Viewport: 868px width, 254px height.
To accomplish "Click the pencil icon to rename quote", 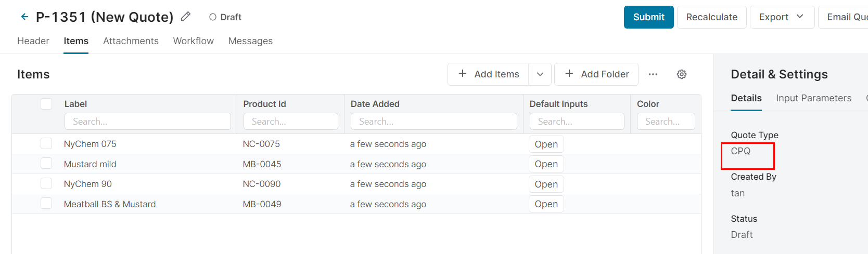I will point(185,17).
